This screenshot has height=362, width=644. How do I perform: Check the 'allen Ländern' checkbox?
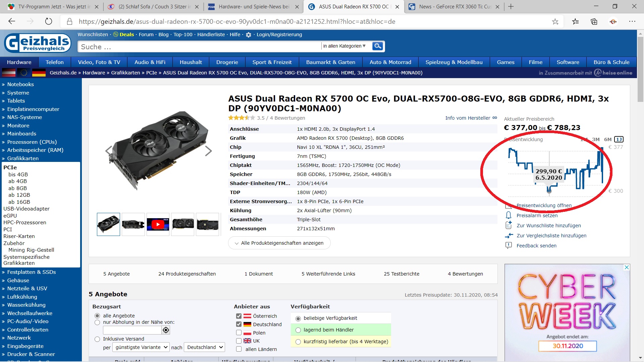pos(239,349)
